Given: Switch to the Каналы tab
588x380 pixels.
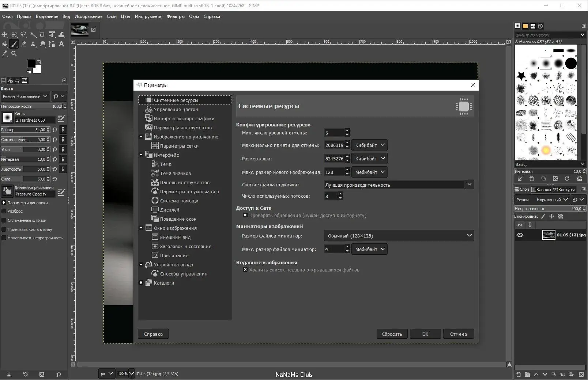Looking at the screenshot, I should (x=542, y=190).
